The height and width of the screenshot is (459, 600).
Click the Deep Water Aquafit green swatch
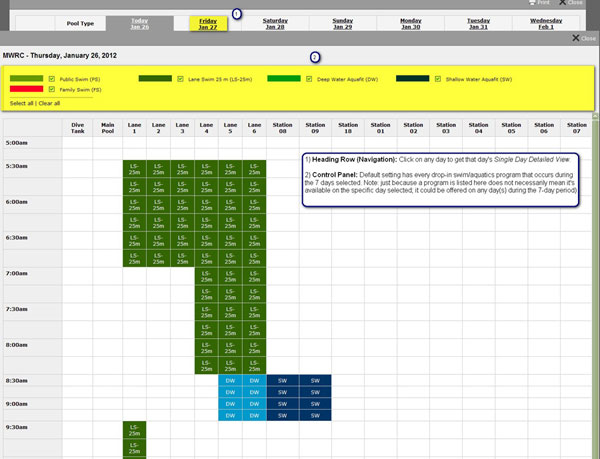click(284, 78)
